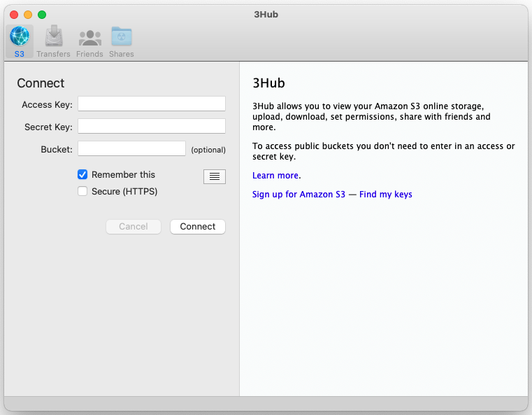The width and height of the screenshot is (532, 415).
Task: Click the Cancel button
Action: (134, 227)
